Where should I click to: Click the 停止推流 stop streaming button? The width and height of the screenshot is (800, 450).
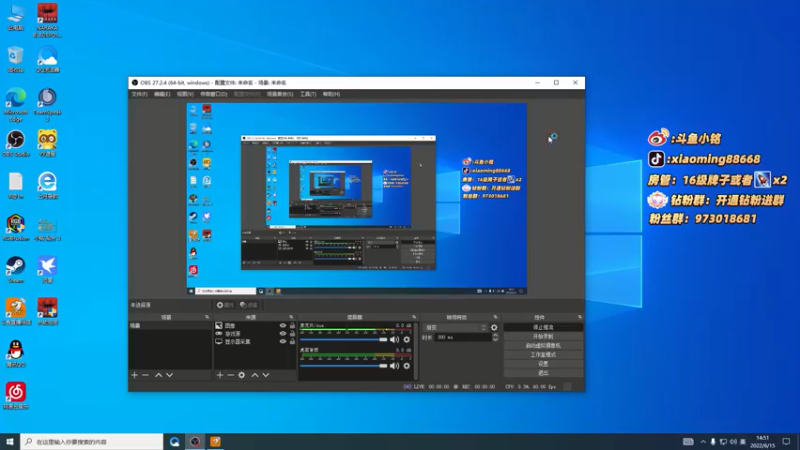543,327
